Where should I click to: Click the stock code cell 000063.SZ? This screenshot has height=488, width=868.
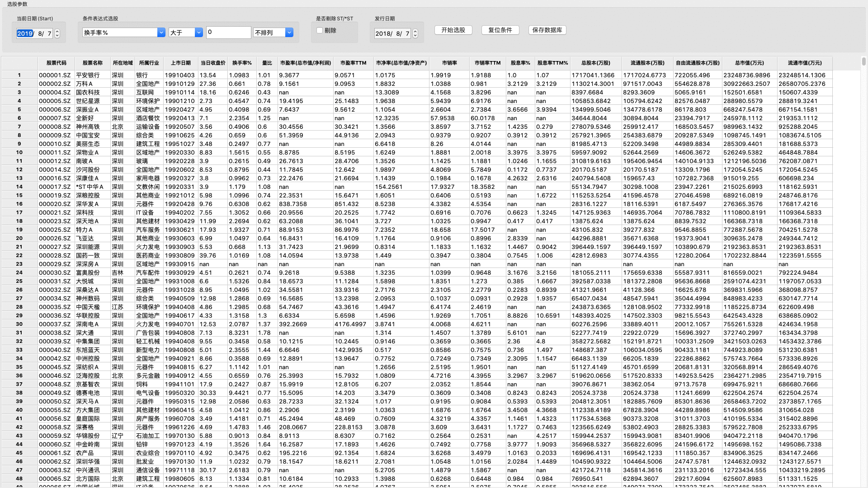click(55, 470)
